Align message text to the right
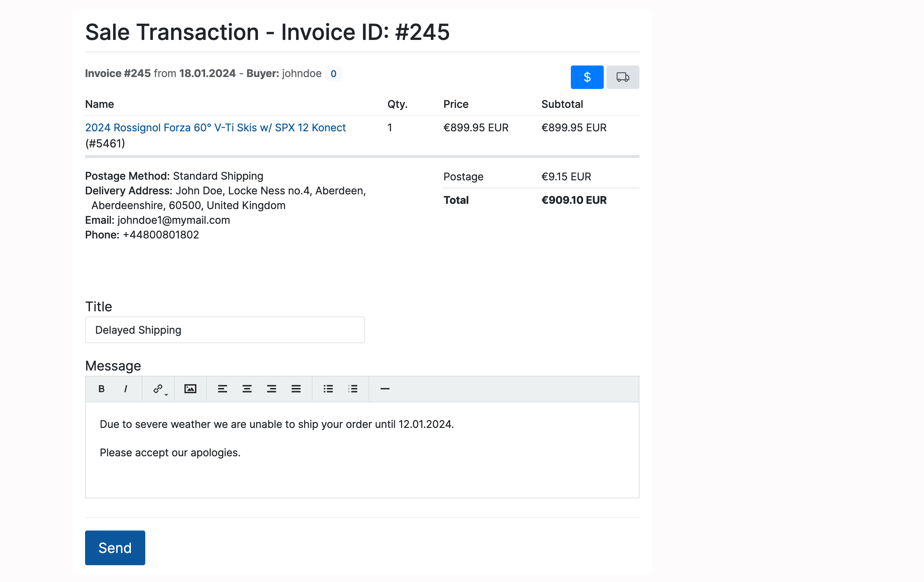 pyautogui.click(x=271, y=389)
